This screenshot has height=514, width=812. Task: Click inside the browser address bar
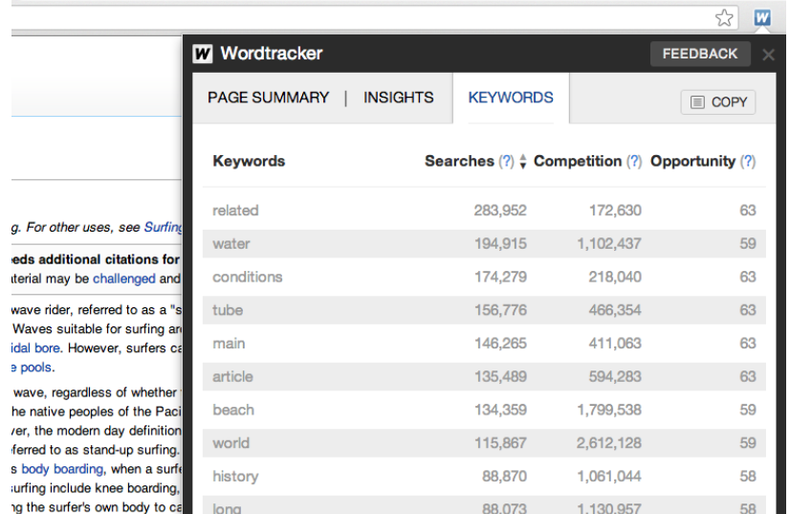[x=363, y=17]
